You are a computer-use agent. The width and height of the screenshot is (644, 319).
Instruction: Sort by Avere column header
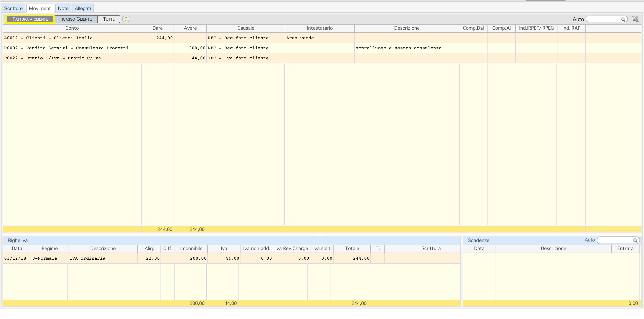pyautogui.click(x=190, y=28)
